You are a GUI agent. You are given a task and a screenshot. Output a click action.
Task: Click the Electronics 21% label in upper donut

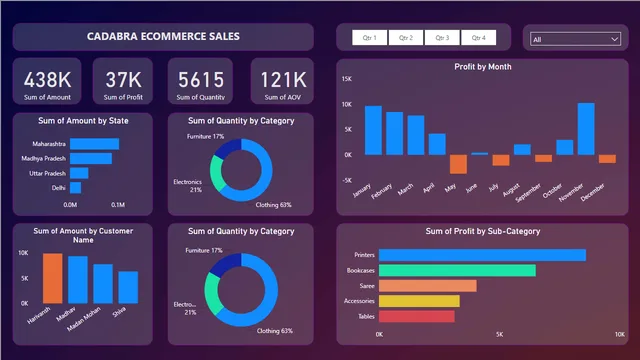[x=188, y=186]
